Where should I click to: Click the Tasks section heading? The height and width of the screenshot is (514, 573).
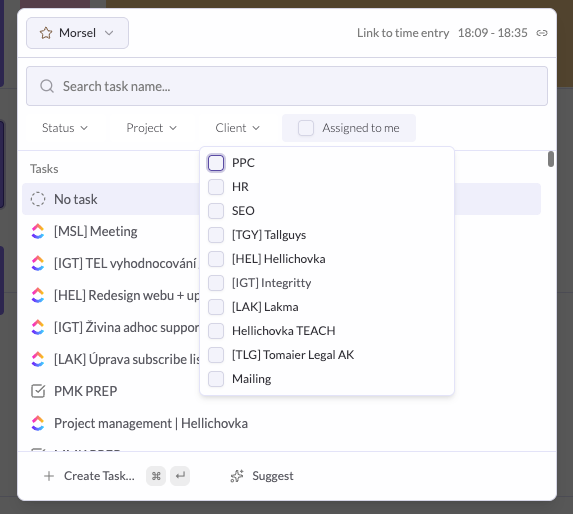[44, 169]
